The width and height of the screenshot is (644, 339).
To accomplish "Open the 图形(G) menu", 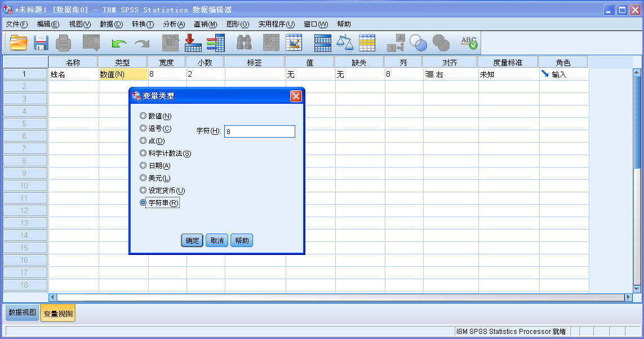I will click(238, 24).
